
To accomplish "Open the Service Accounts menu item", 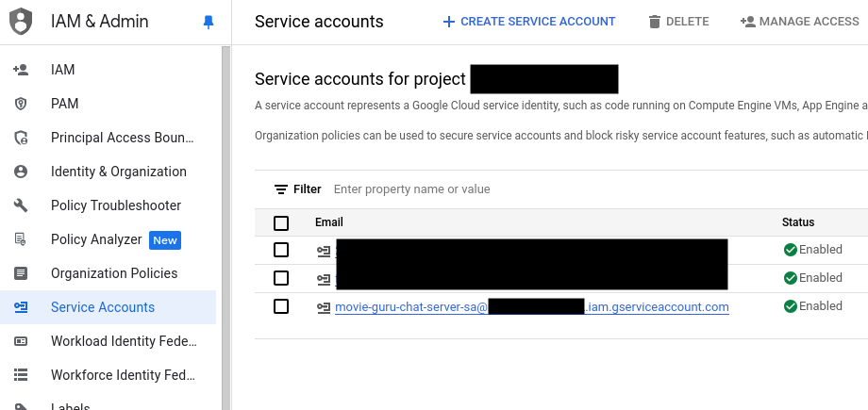I will (103, 307).
